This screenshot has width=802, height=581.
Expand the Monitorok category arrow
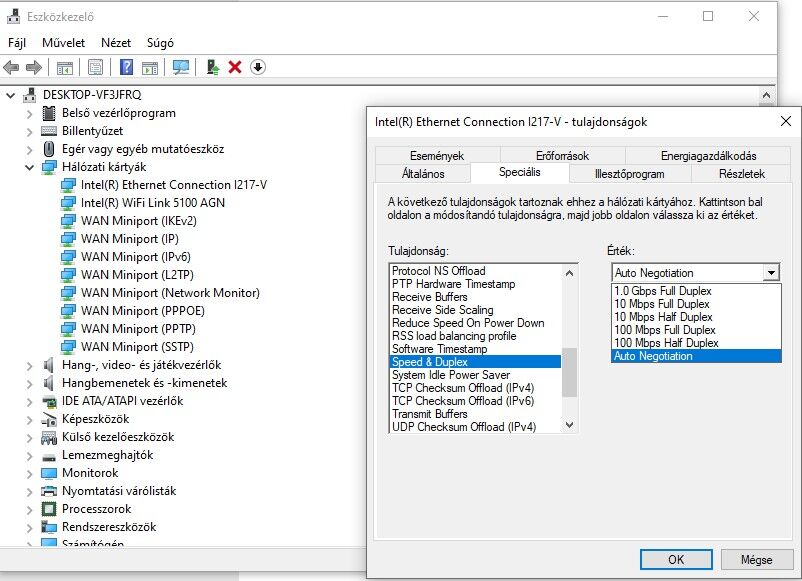pyautogui.click(x=30, y=474)
